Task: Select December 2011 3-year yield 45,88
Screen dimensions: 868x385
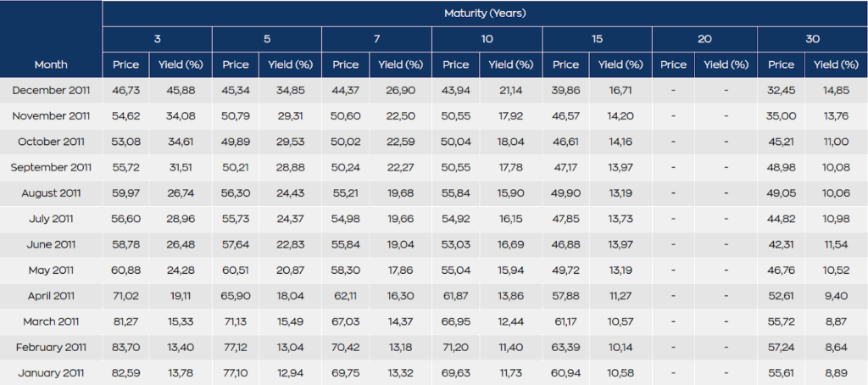Action: [180, 91]
